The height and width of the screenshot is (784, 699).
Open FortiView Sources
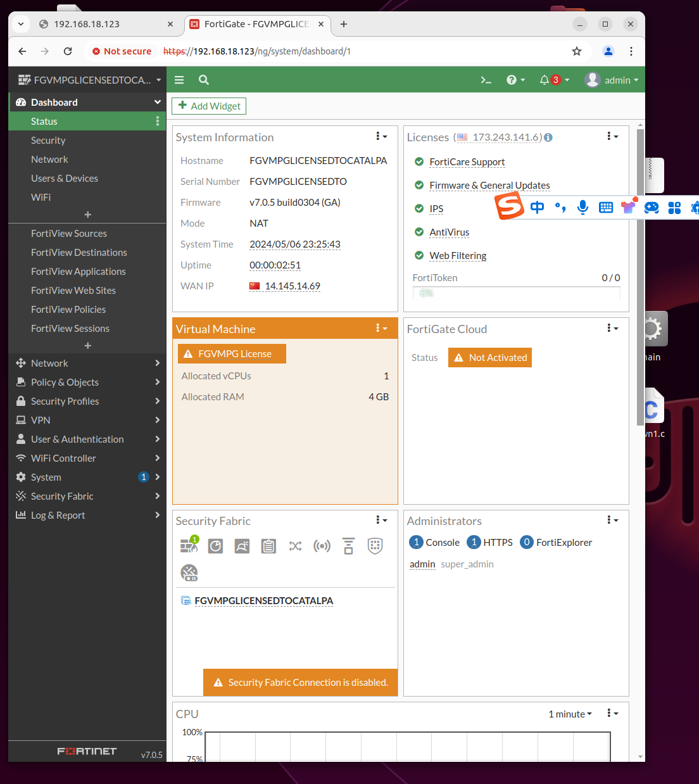(69, 233)
